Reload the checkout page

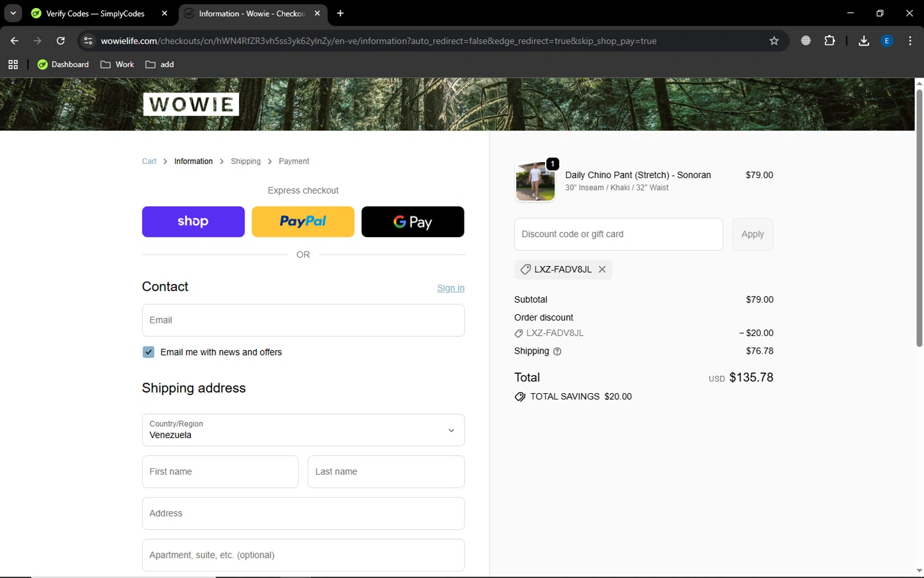click(x=60, y=41)
